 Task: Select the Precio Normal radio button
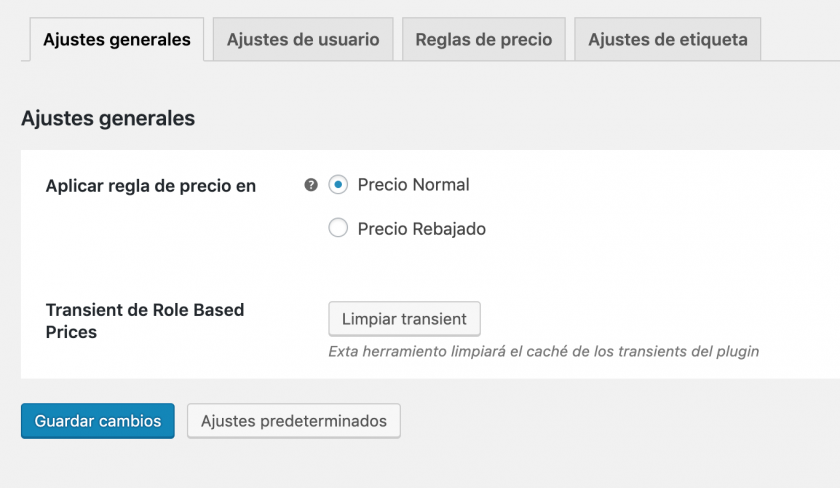point(338,185)
